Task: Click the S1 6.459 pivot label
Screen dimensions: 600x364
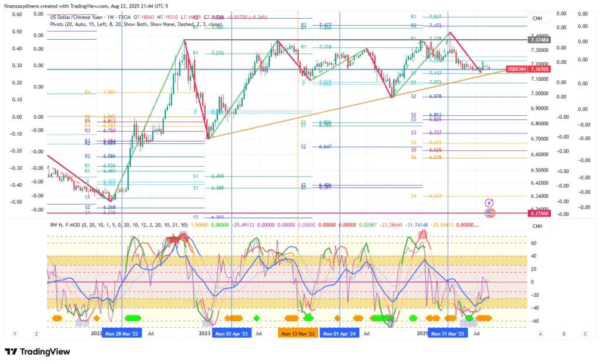Action: point(208,176)
